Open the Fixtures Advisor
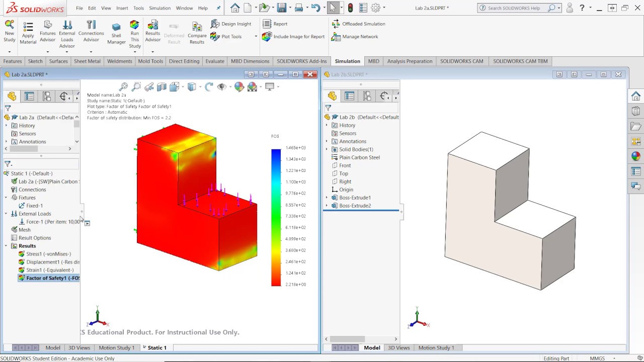Viewport: 644px width, 362px height. click(48, 31)
